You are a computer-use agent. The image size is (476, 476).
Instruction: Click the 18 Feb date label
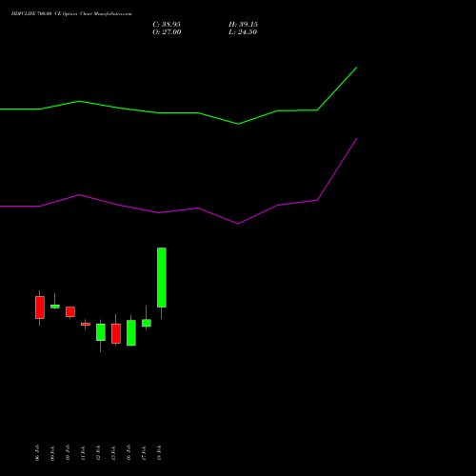pos(159,453)
